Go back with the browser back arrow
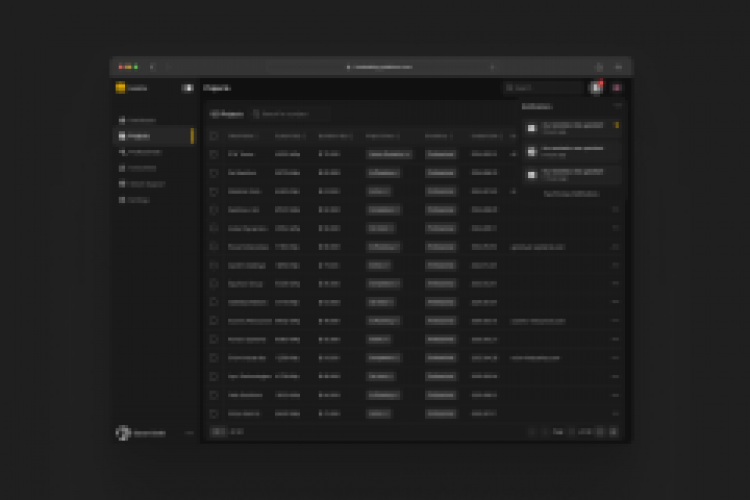This screenshot has width=750, height=500. (152, 67)
